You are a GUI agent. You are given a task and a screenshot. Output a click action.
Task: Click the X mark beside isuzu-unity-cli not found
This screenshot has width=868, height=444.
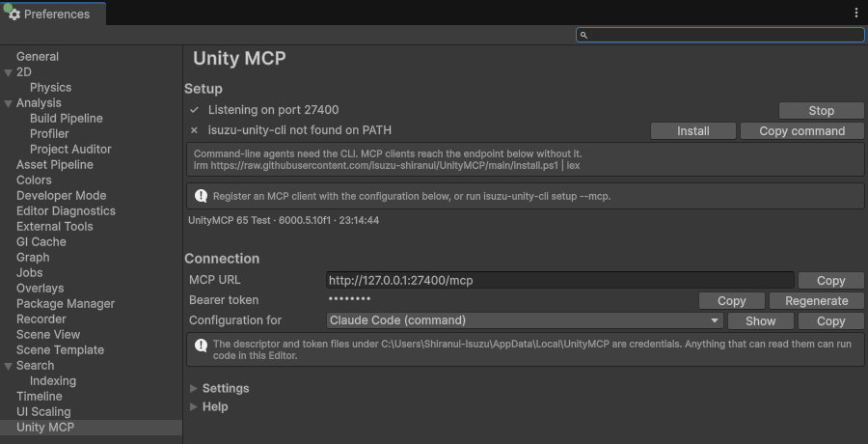click(194, 130)
